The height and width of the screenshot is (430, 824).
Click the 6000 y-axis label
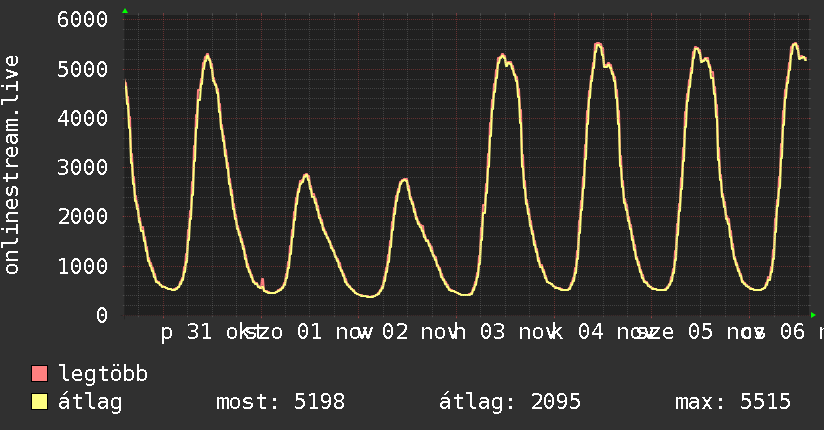click(83, 20)
